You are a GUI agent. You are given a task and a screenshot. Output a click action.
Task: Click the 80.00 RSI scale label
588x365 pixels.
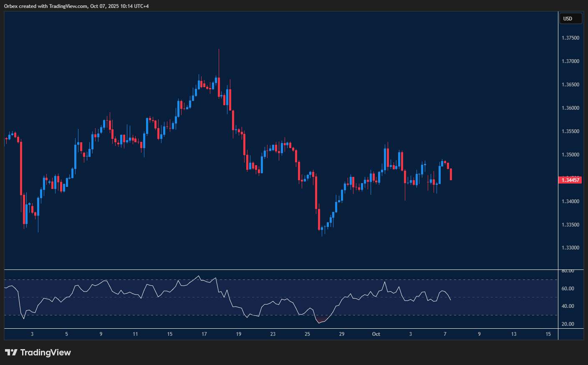click(568, 271)
